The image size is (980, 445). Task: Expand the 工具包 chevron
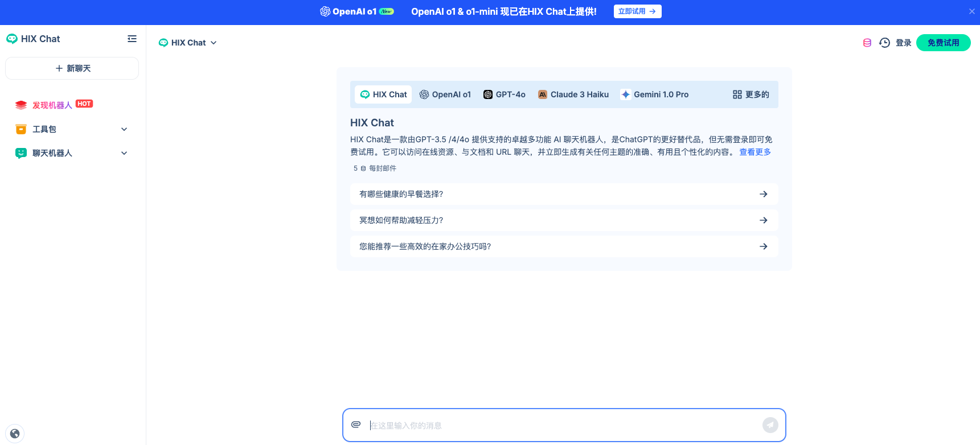pyautogui.click(x=124, y=129)
